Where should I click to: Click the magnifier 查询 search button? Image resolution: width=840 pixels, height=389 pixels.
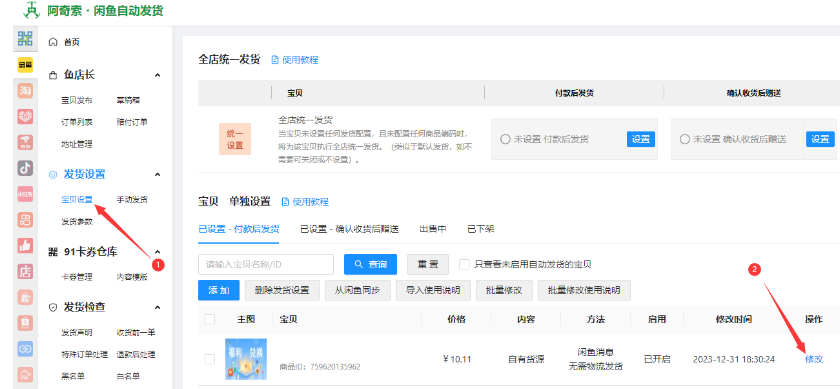[x=370, y=264]
